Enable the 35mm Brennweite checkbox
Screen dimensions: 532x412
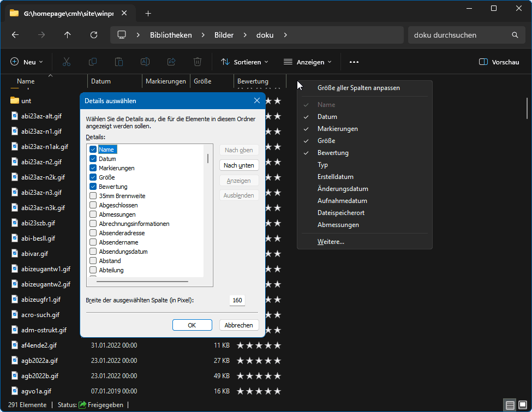click(93, 196)
